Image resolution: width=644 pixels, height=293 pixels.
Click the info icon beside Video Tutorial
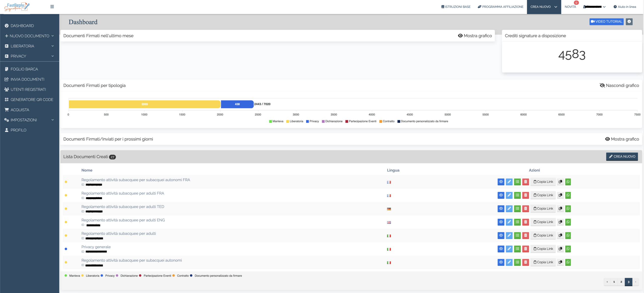(x=629, y=22)
